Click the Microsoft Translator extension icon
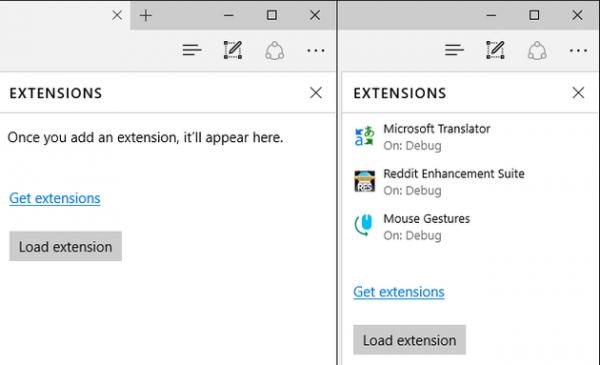 tap(364, 136)
